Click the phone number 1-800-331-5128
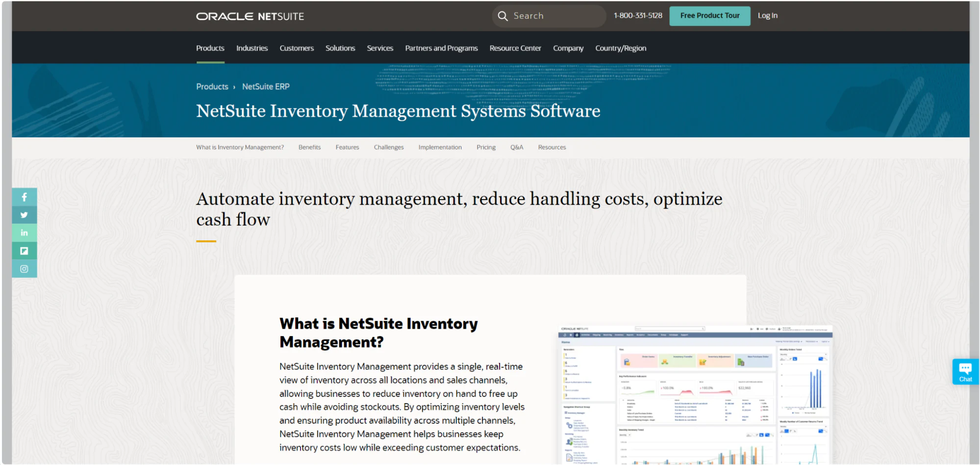This screenshot has width=980, height=465. (x=638, y=16)
